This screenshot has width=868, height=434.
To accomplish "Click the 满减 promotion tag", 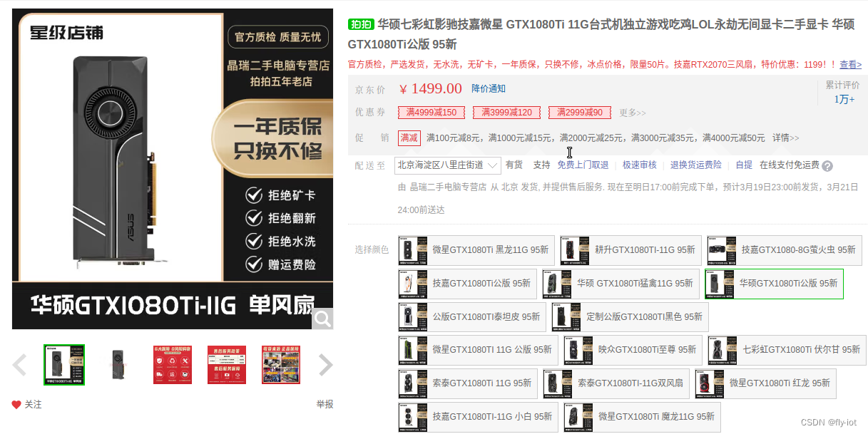I will coord(409,138).
